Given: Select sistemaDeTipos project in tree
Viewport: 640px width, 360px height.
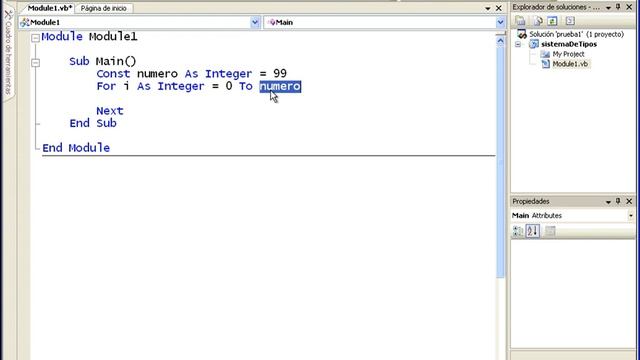Looking at the screenshot, I should [x=569, y=44].
